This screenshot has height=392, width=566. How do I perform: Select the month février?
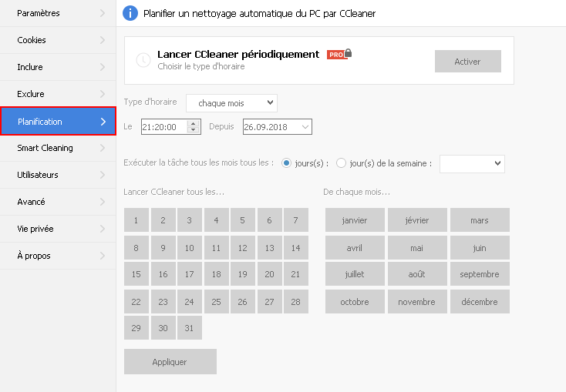(417, 220)
